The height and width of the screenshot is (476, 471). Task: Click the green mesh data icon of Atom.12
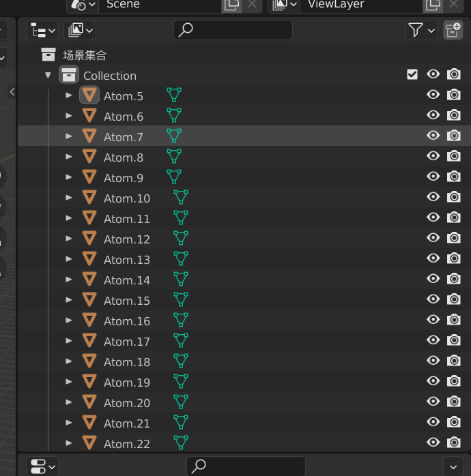[181, 238]
